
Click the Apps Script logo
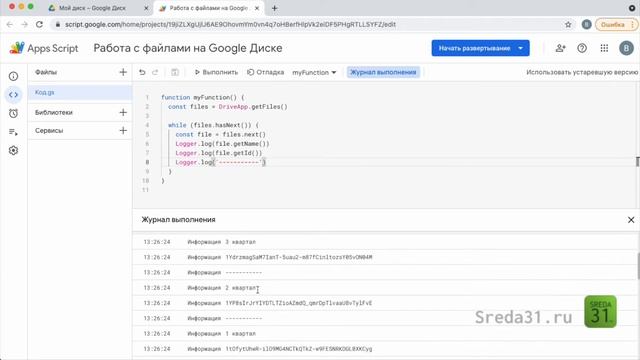[x=44, y=48]
